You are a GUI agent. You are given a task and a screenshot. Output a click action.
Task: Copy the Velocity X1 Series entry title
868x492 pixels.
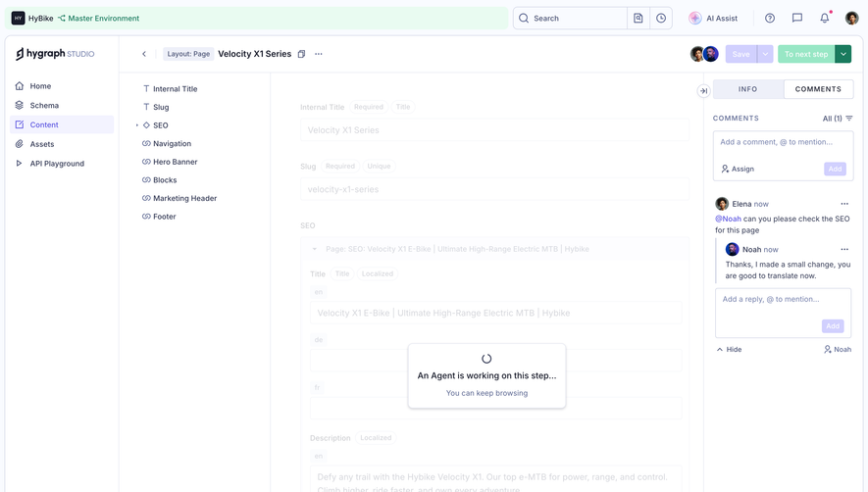tap(301, 54)
